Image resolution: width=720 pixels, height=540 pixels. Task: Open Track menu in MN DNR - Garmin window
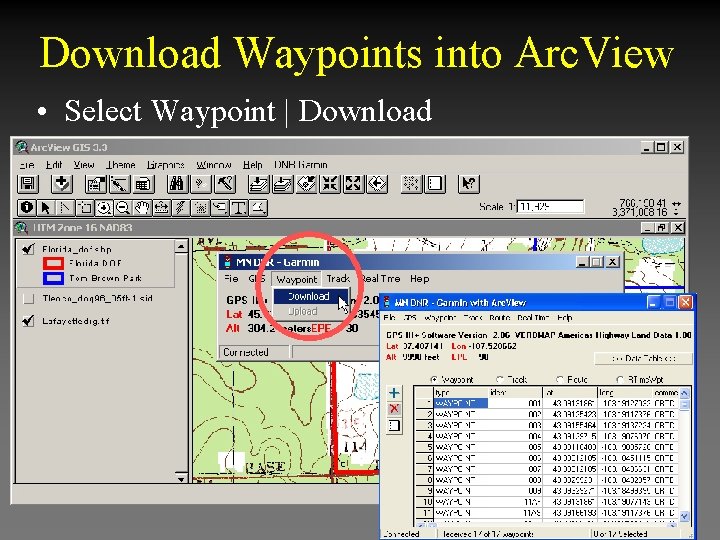coord(338,279)
